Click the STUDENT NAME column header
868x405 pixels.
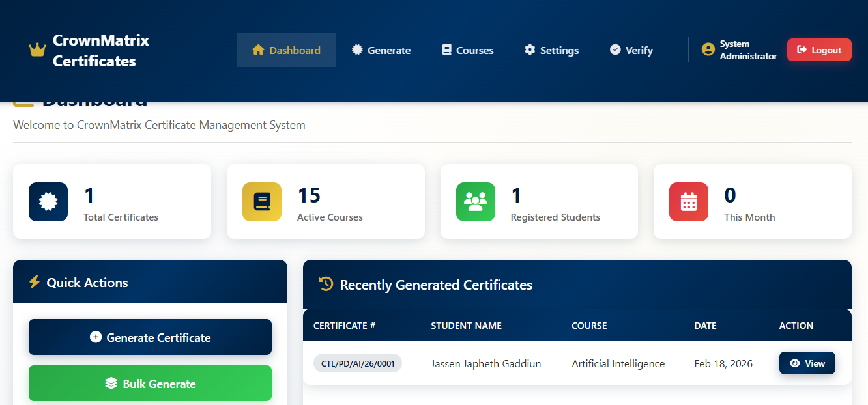pos(467,326)
